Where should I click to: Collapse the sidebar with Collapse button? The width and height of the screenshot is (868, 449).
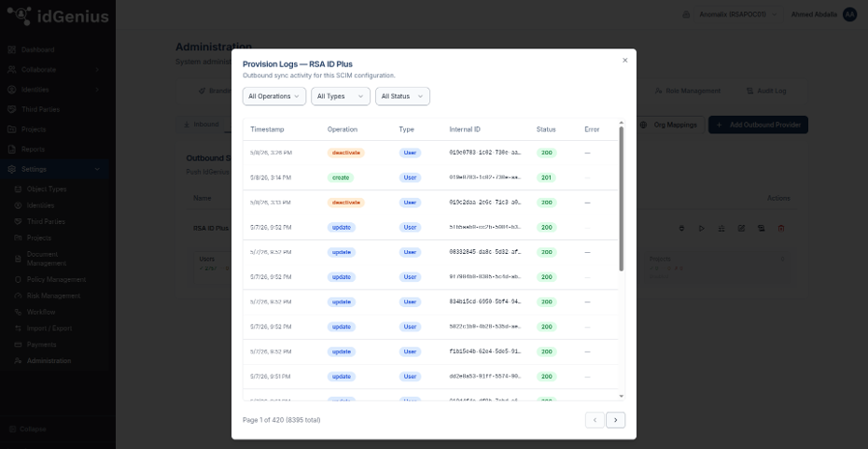pyautogui.click(x=28, y=429)
